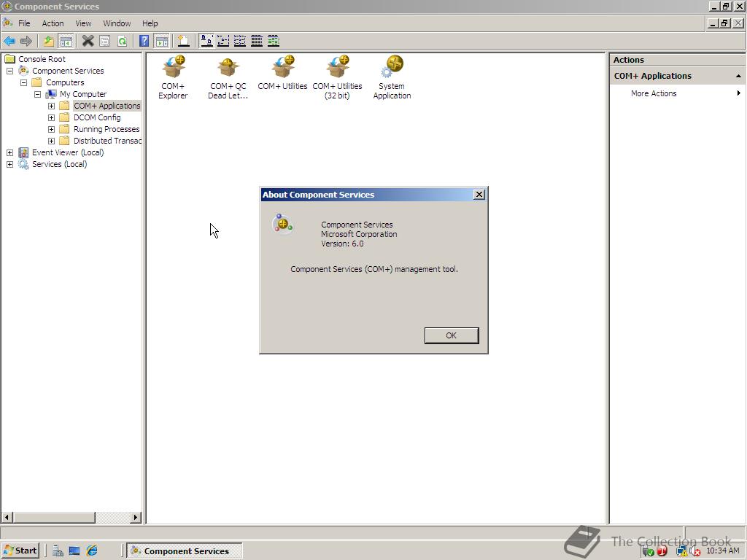Open the Help menu
The image size is (747, 560).
coord(150,23)
